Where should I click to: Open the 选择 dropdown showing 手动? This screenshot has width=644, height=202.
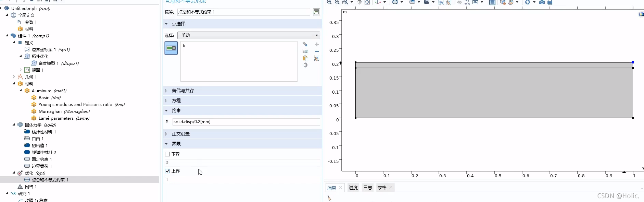point(249,35)
